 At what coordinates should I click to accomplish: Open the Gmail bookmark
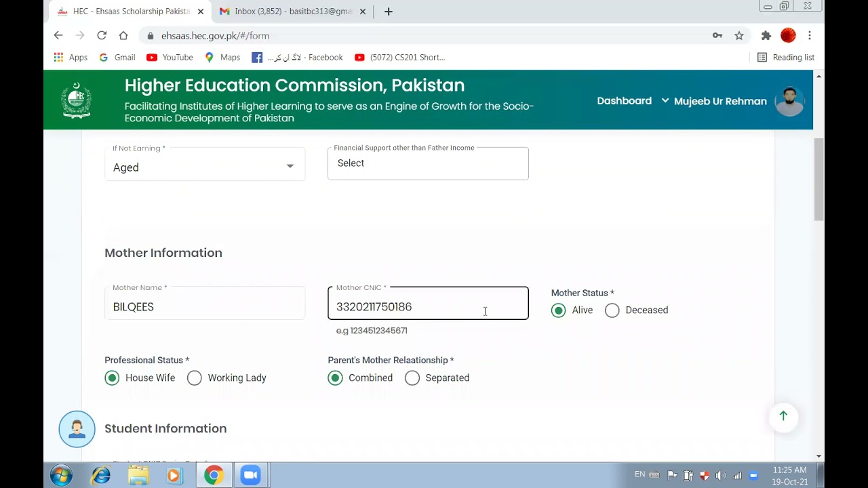[x=117, y=58]
